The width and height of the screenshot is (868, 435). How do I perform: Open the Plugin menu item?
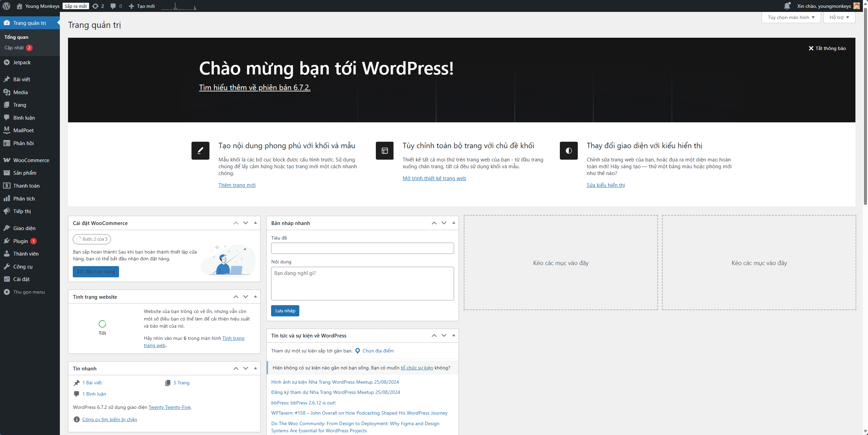(x=20, y=241)
